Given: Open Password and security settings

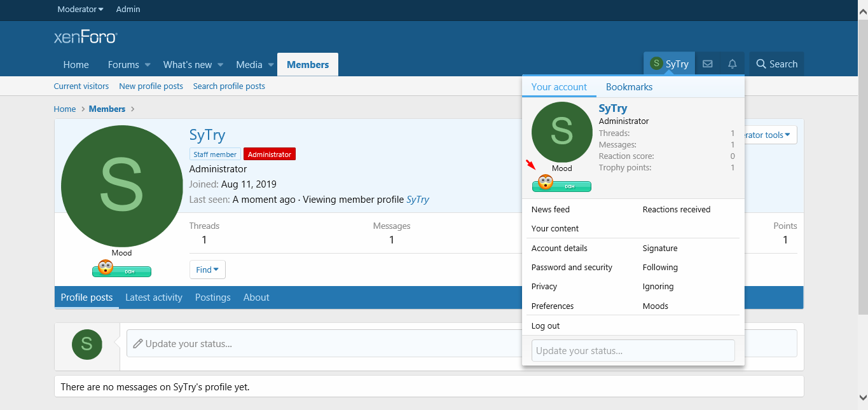Looking at the screenshot, I should coord(572,268).
